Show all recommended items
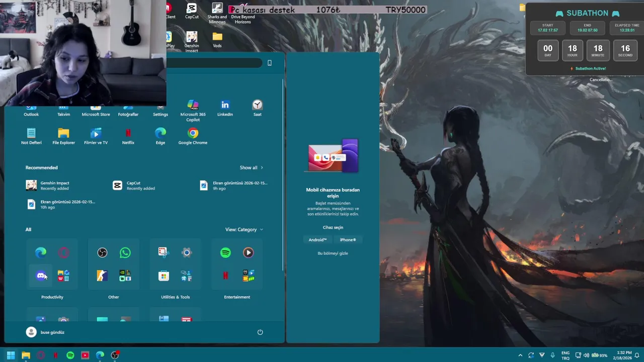Viewport: 644px width, 362px height. (251, 167)
